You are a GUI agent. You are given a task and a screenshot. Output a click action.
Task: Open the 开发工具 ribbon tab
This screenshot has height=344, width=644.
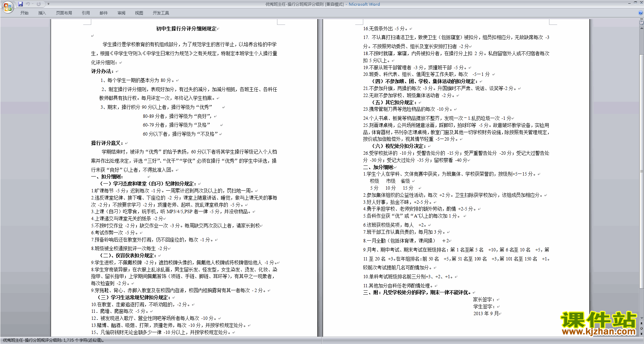click(161, 13)
